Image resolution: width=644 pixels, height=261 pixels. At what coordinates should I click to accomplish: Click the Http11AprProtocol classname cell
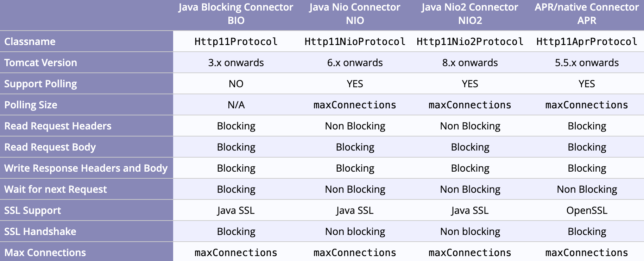pyautogui.click(x=587, y=42)
